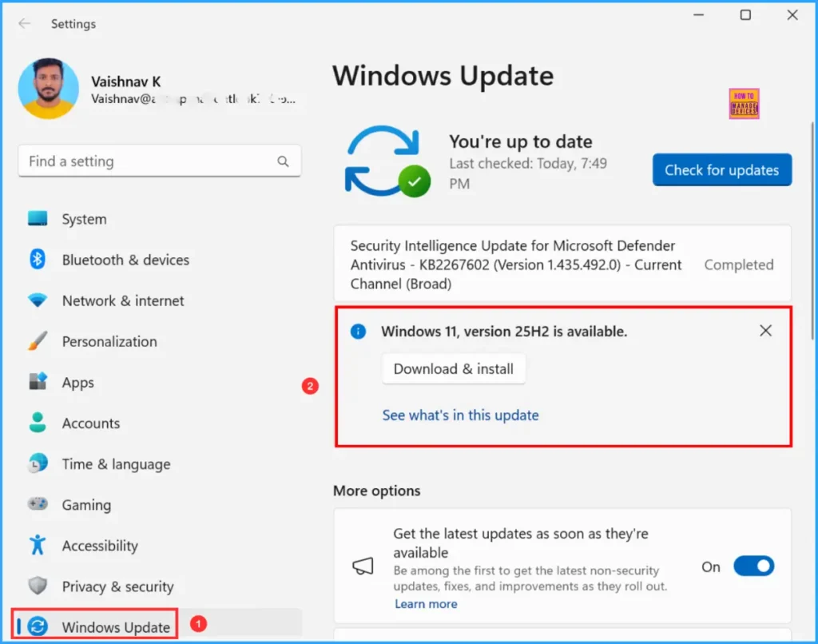Open Bluetooth & devices via its icon
The height and width of the screenshot is (644, 818).
(x=38, y=260)
